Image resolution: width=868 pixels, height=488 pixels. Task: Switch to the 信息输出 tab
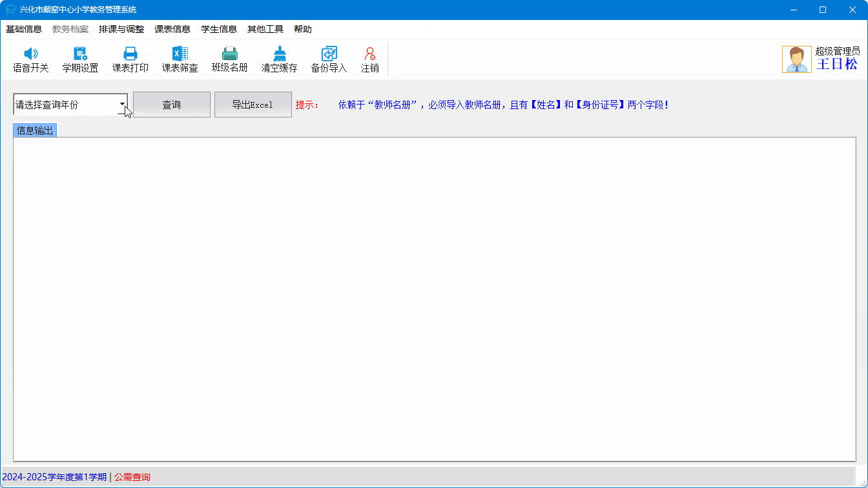pyautogui.click(x=35, y=130)
